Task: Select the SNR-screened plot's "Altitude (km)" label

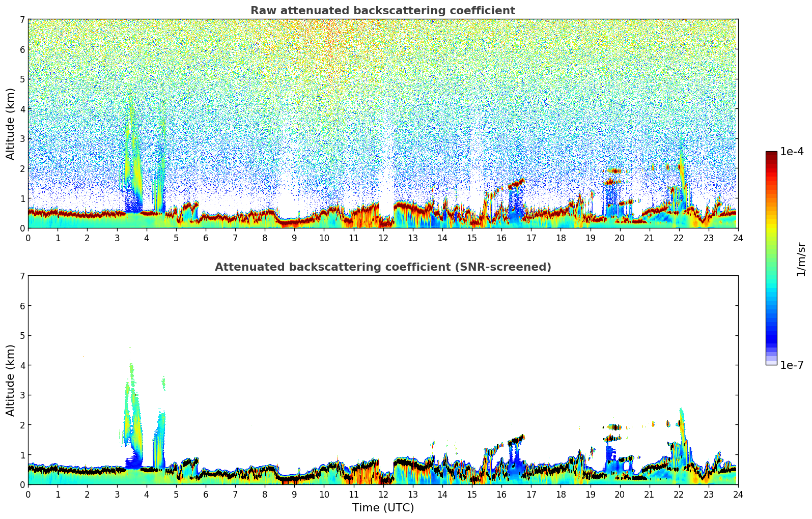Action: [11, 380]
